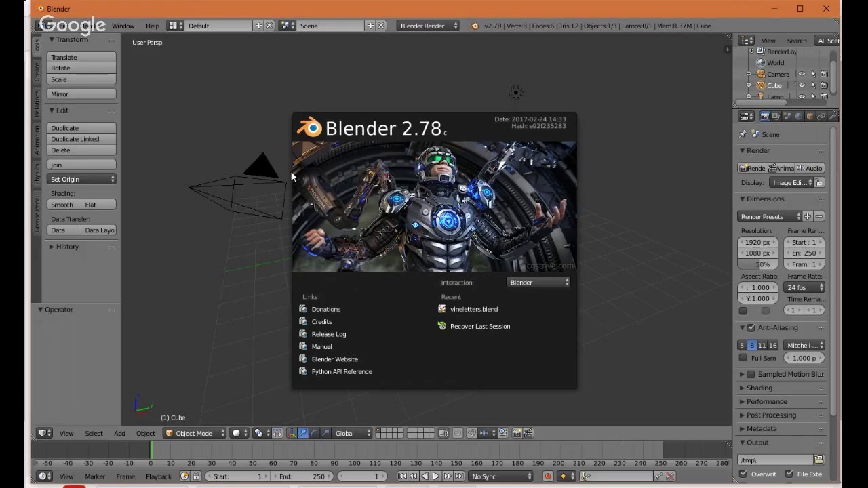Hide the Cube with its eye icon
This screenshot has height=488, width=868.
(802, 85)
